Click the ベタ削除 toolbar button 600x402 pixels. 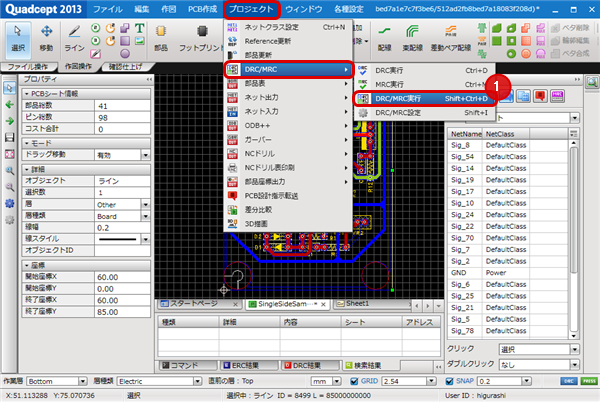coord(570,28)
